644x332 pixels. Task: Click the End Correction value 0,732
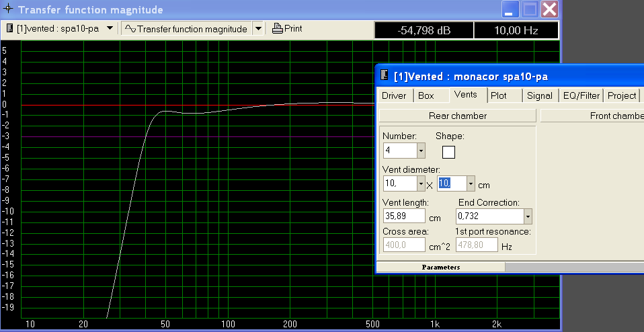[x=490, y=216]
